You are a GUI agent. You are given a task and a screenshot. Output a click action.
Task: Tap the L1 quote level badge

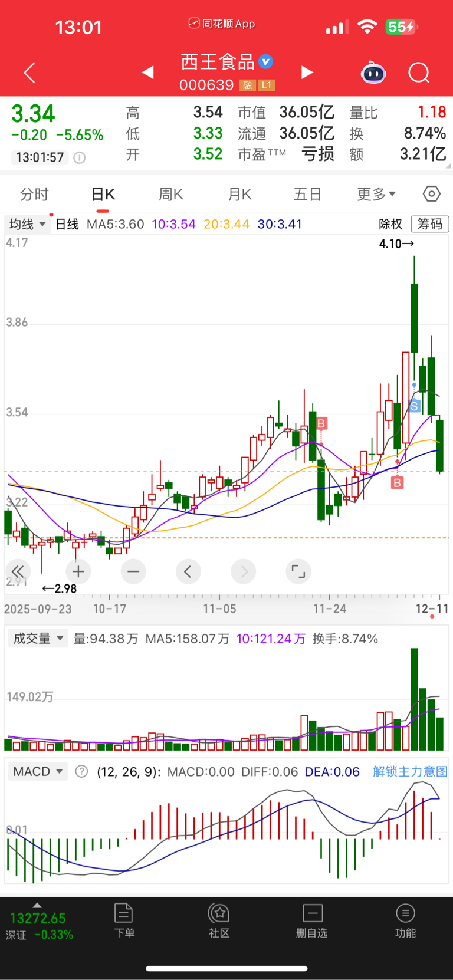267,85
